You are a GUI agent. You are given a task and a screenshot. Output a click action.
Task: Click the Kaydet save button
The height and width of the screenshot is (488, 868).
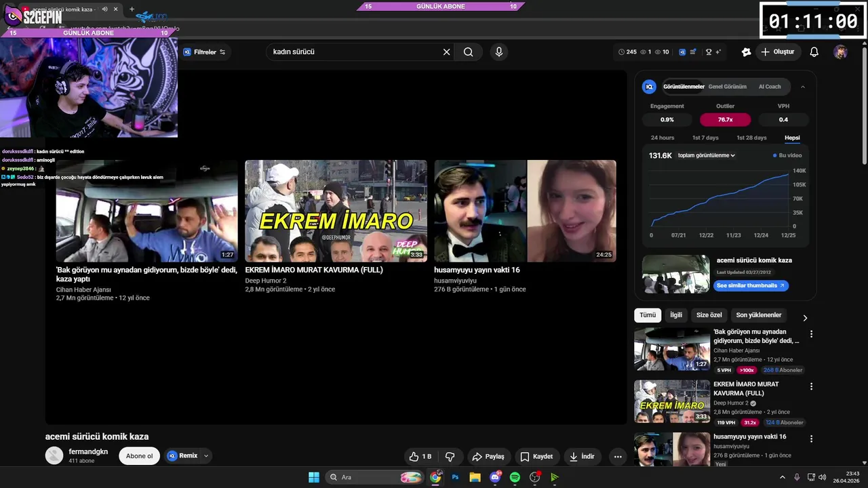(x=536, y=456)
